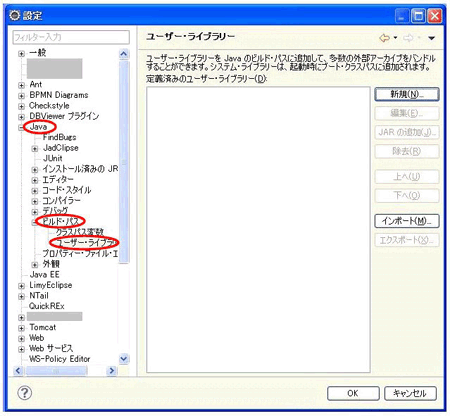Click the 下へ(O) button

[407, 196]
